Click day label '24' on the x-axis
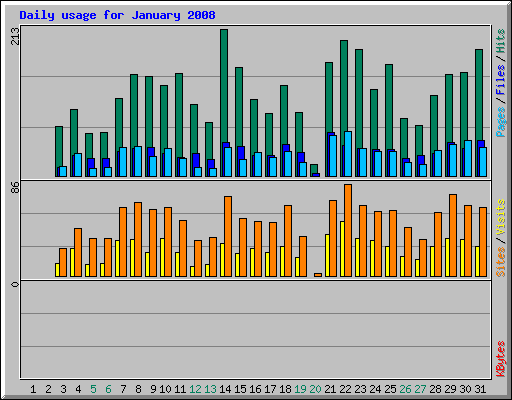This screenshot has height=400, width=512. pyautogui.click(x=375, y=389)
